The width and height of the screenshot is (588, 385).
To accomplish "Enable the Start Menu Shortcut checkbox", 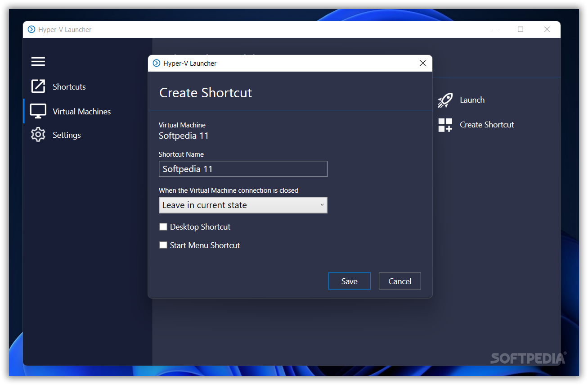I will (163, 245).
